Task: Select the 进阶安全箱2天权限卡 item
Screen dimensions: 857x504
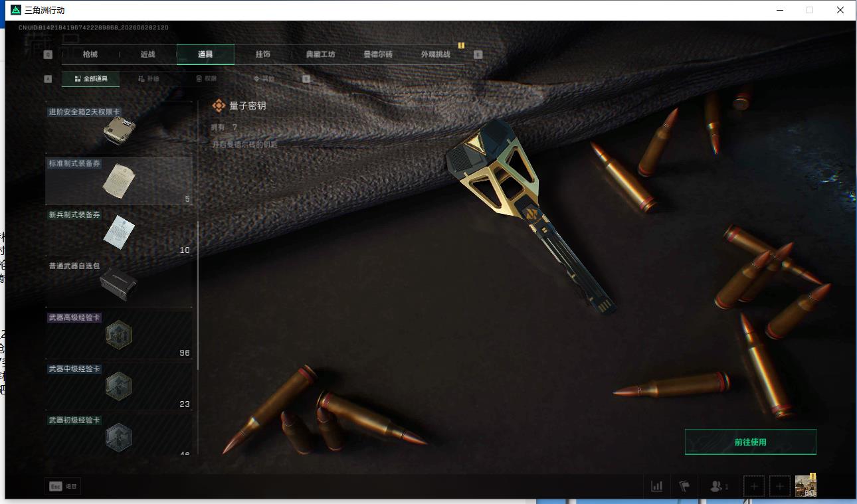Action: pyautogui.click(x=119, y=127)
